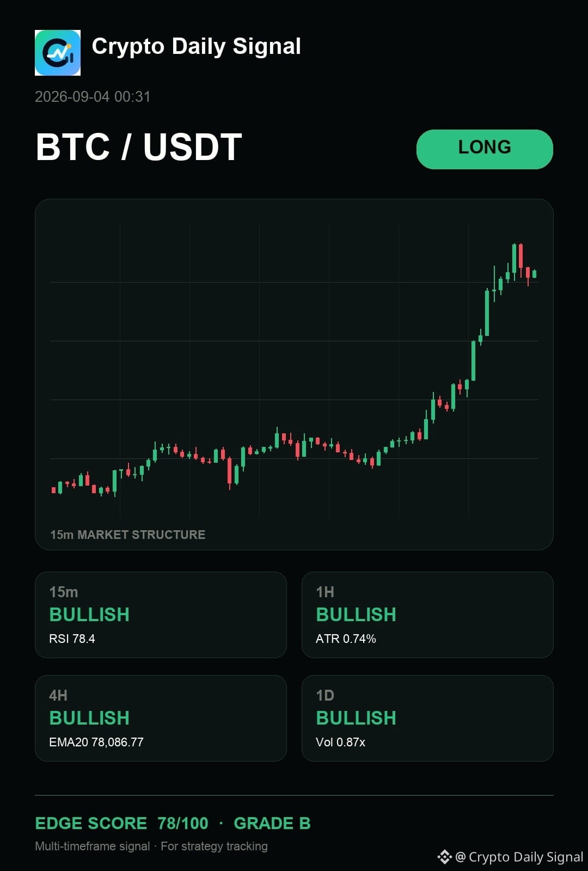This screenshot has width=588, height=871.
Task: Click the ATR 0.74% reading
Action: [346, 639]
